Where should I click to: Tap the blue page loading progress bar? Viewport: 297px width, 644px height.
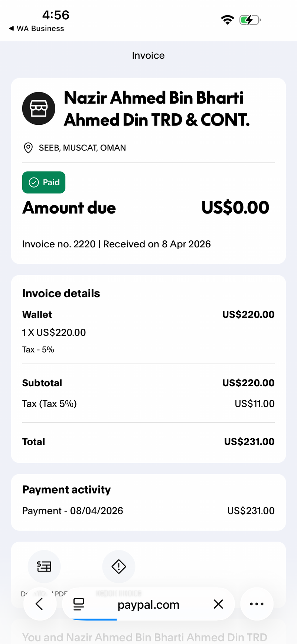point(94,619)
